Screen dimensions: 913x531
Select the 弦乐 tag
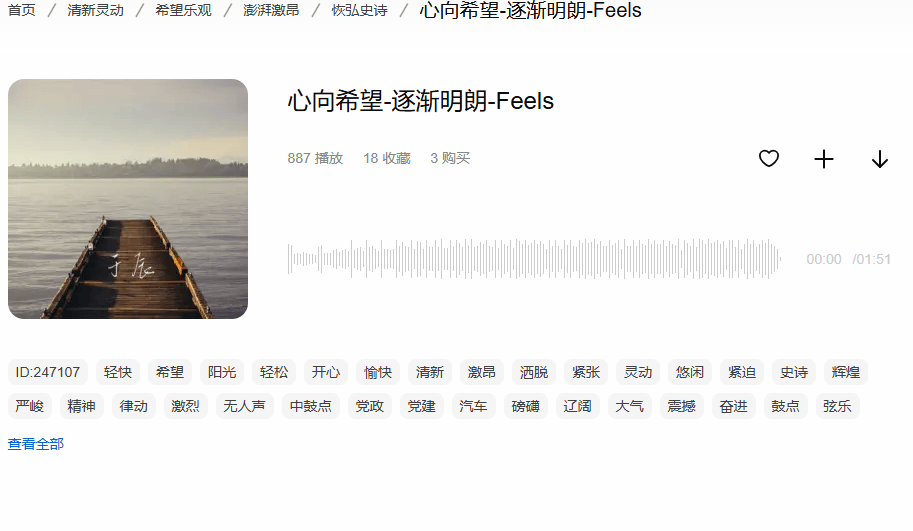pyautogui.click(x=837, y=406)
